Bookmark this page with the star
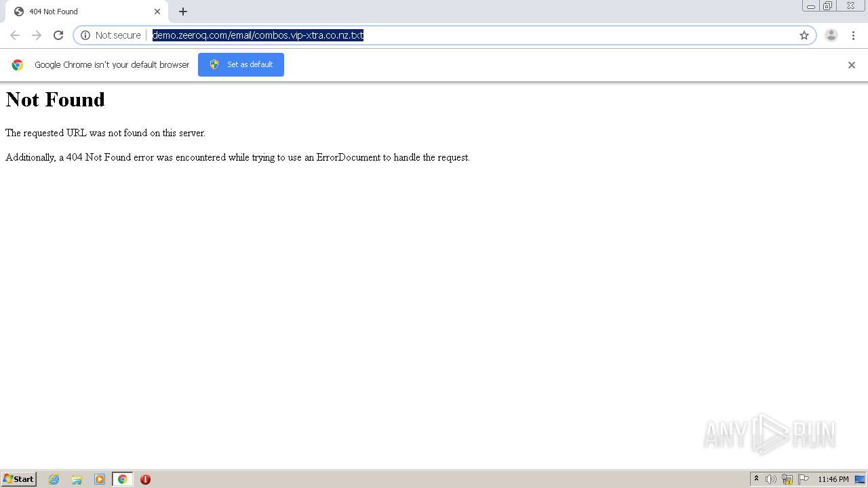868x488 pixels. pyautogui.click(x=804, y=35)
